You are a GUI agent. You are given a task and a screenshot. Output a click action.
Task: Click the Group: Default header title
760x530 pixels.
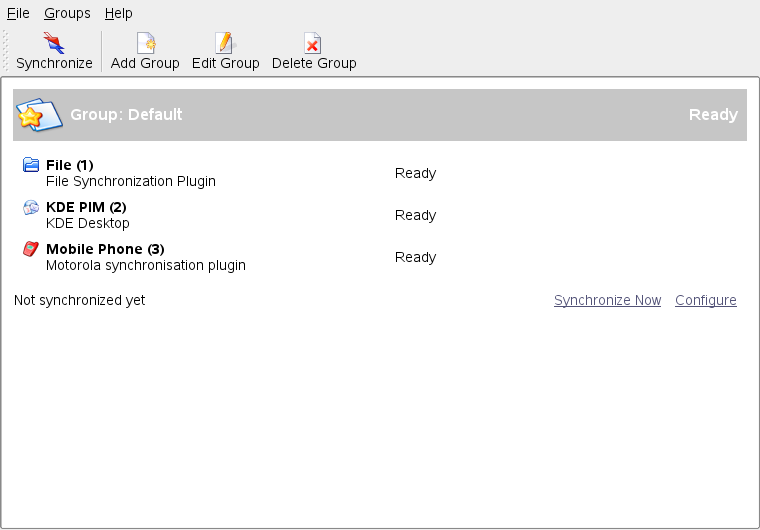(x=126, y=115)
